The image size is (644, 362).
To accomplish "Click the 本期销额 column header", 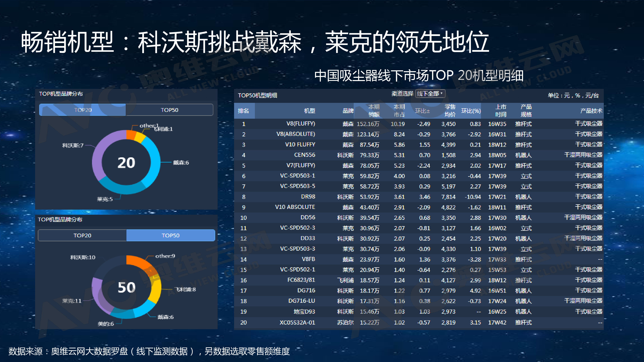I will click(374, 111).
